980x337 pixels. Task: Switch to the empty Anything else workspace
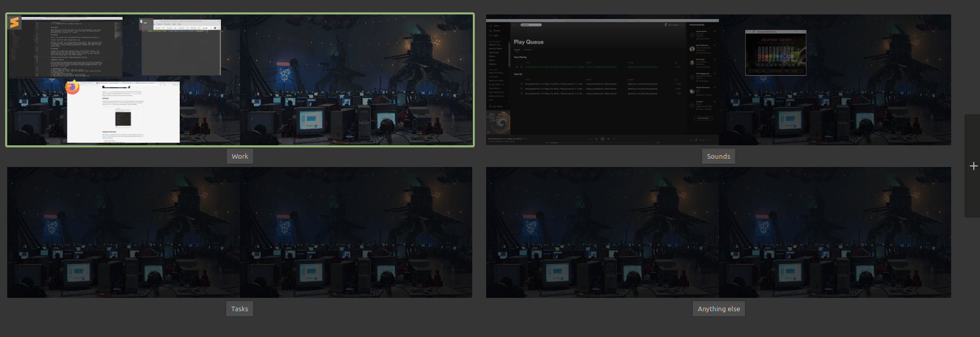[718, 232]
